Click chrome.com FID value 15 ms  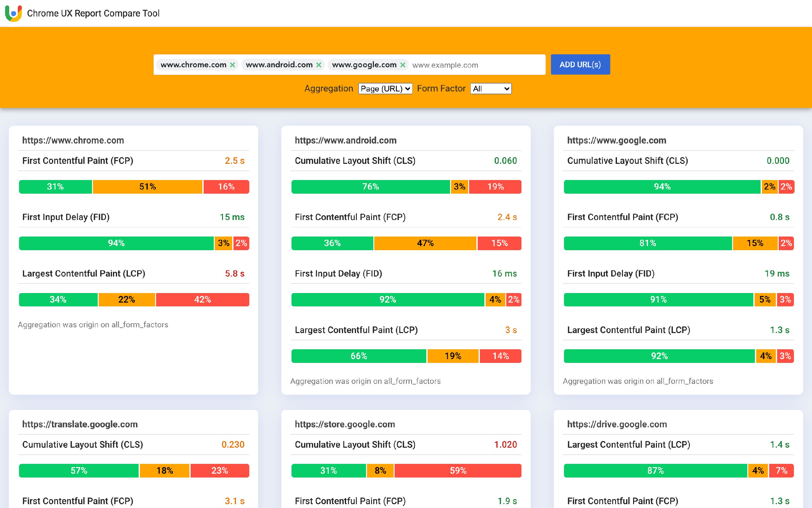coord(232,217)
